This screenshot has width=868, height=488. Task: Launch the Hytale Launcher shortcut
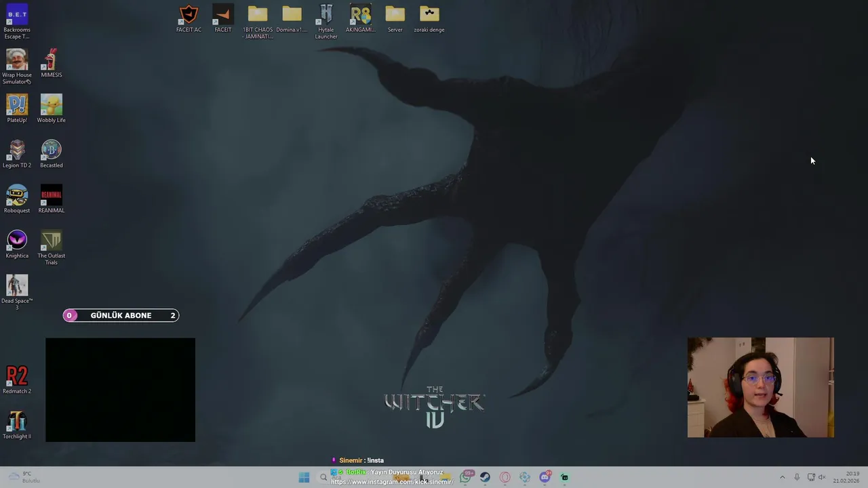326,22
